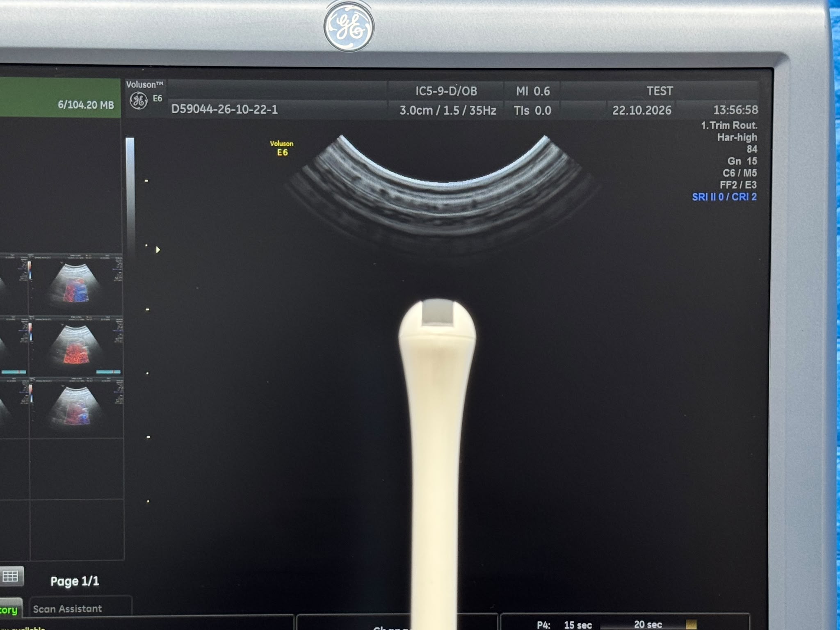Image resolution: width=840 pixels, height=630 pixels.
Task: Click the TIs 0.0 value
Action: tap(532, 110)
